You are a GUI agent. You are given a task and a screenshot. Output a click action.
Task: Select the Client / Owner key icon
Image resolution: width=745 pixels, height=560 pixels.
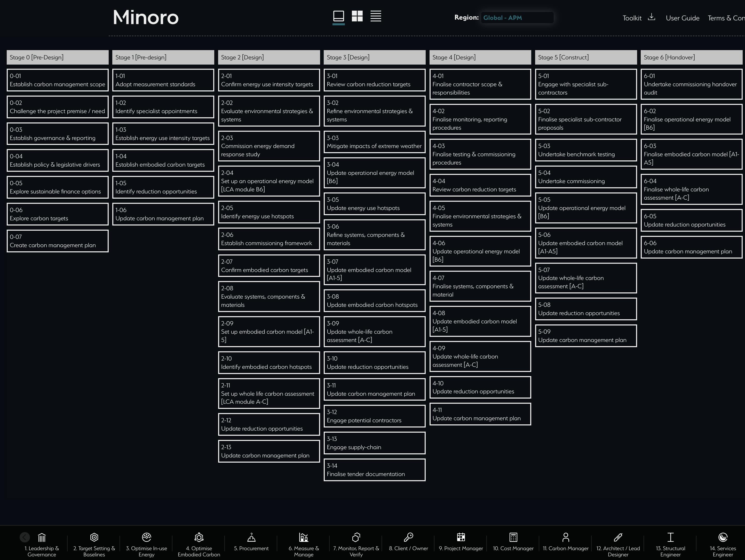(x=409, y=538)
